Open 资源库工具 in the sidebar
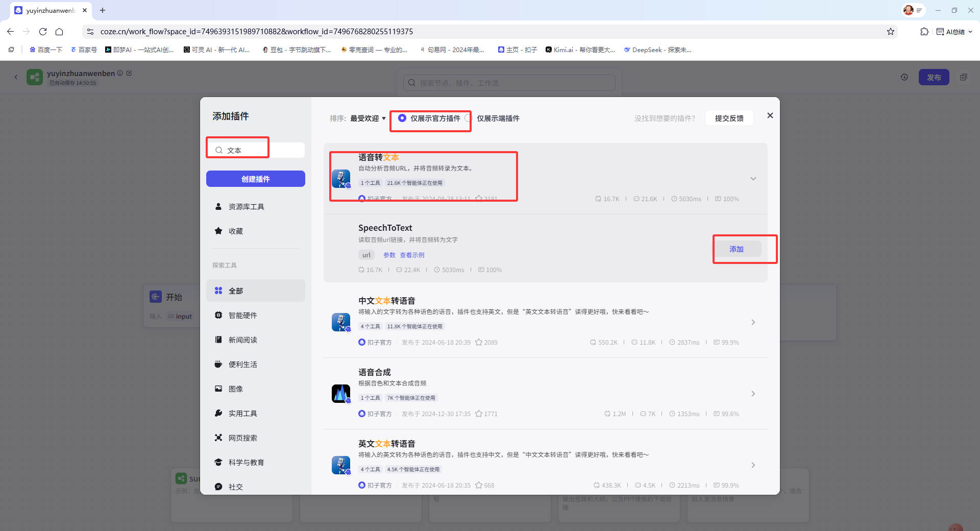The height and width of the screenshot is (531, 980). (256, 207)
